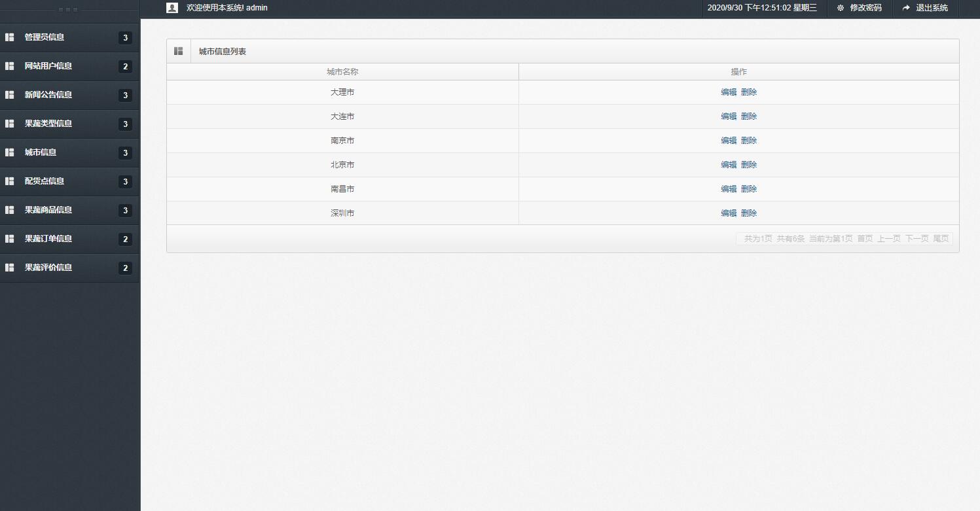Open the 果蔬订单信息 menu

point(69,239)
